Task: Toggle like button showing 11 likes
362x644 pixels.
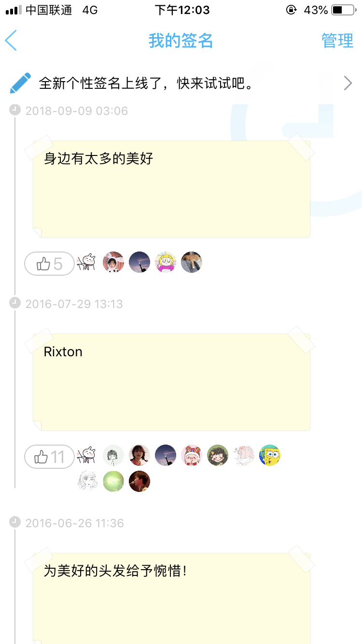Action: pos(50,457)
